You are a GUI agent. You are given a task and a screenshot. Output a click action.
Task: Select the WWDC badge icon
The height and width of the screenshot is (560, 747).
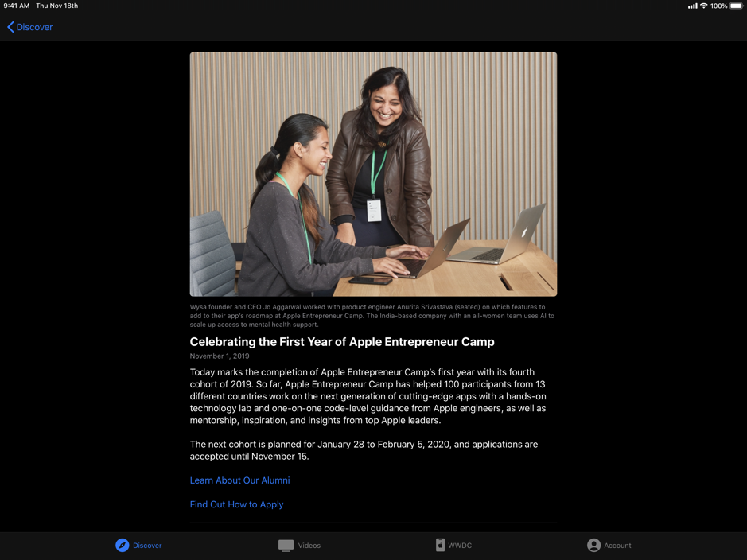click(440, 545)
